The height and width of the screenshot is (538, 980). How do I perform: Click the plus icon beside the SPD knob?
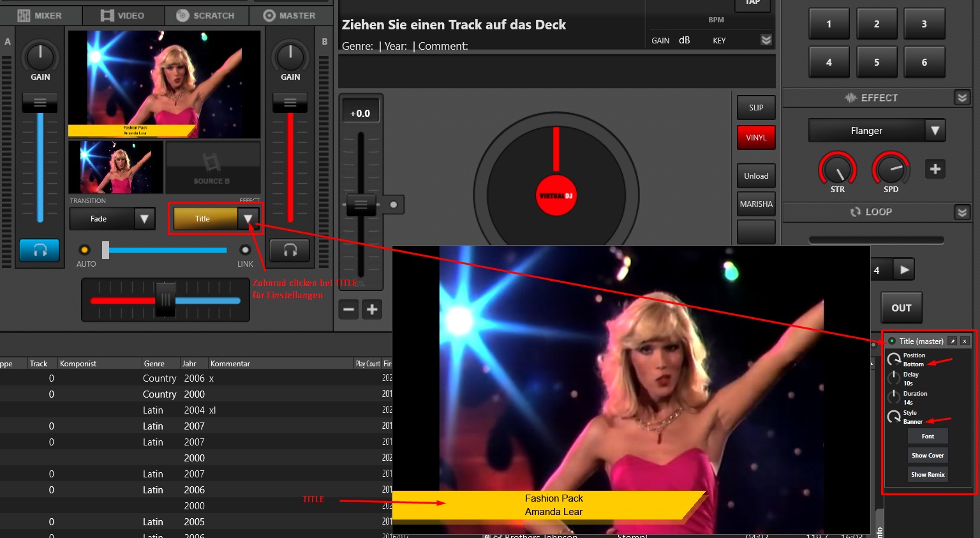tap(935, 169)
